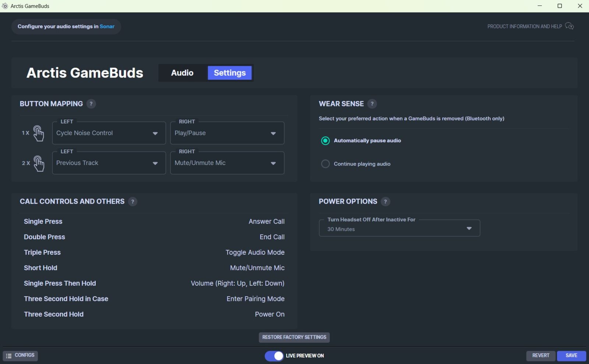Expand the right double-tap Mute/Unmute Mic dropdown
The image size is (589, 364).
(227, 163)
